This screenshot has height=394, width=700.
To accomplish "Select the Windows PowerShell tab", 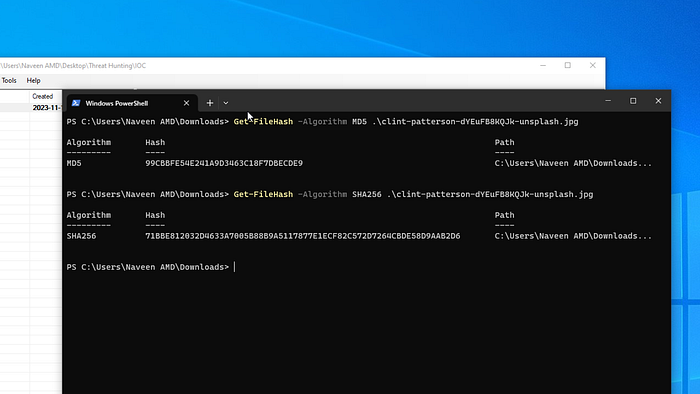I will [x=132, y=103].
